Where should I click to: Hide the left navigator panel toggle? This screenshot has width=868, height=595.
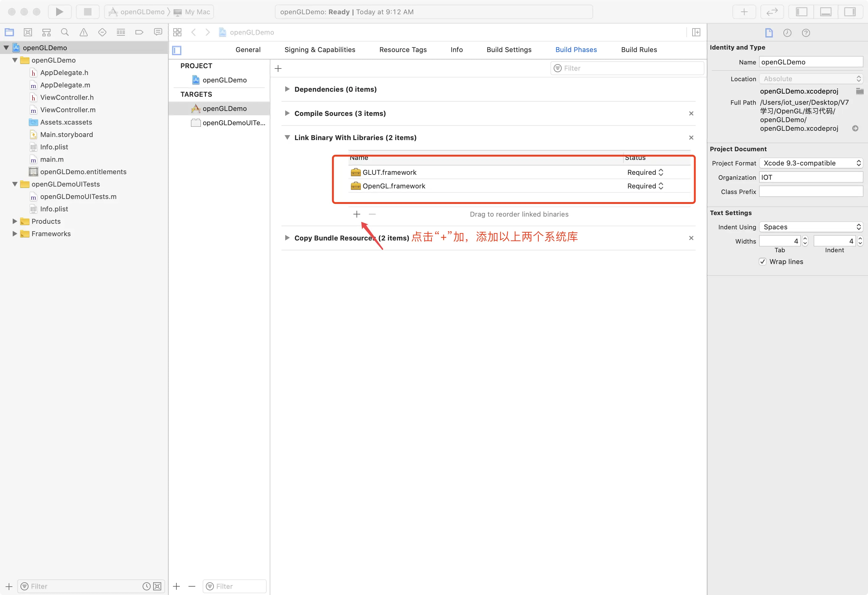[802, 12]
